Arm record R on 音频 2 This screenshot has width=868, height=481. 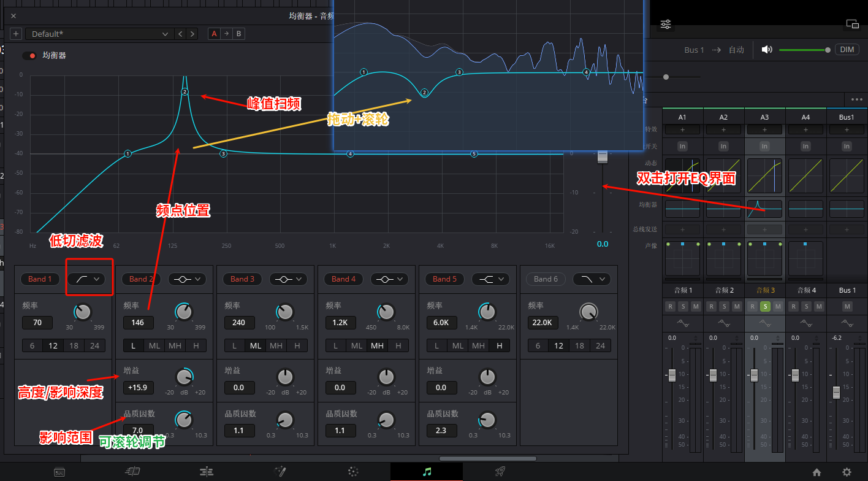click(x=711, y=306)
